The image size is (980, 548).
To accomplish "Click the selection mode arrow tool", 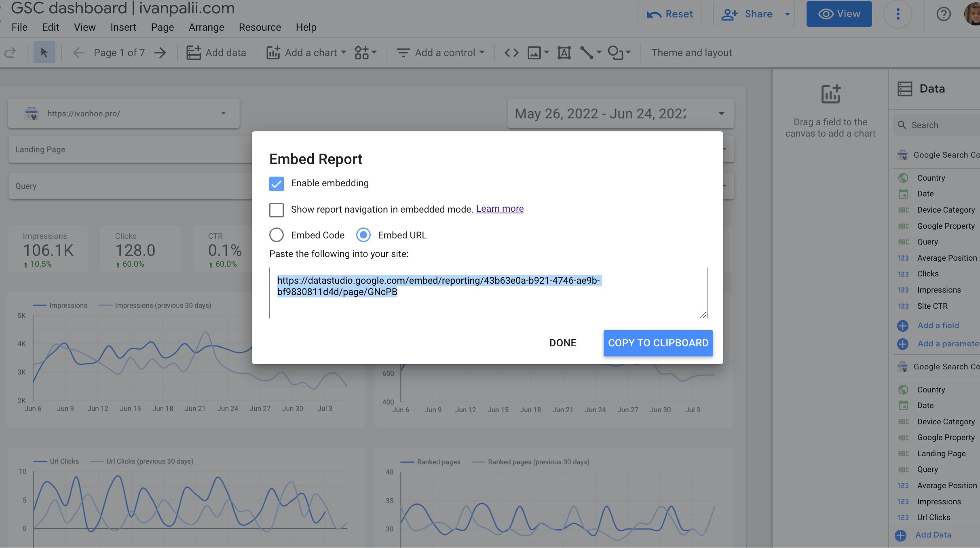I will (x=44, y=53).
